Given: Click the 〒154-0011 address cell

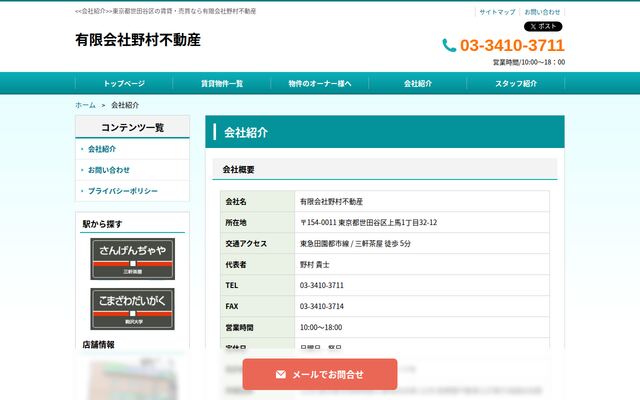Looking at the screenshot, I should click(422, 222).
